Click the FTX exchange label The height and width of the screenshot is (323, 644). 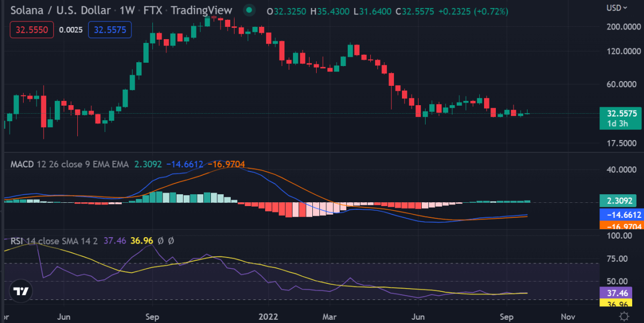pyautogui.click(x=153, y=10)
